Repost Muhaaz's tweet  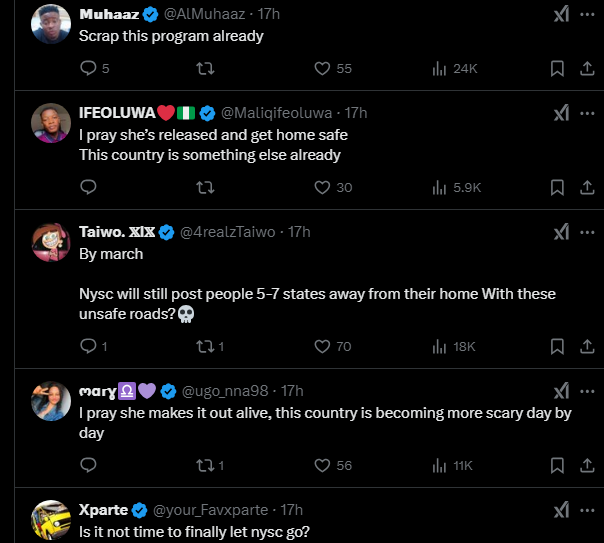tap(205, 68)
